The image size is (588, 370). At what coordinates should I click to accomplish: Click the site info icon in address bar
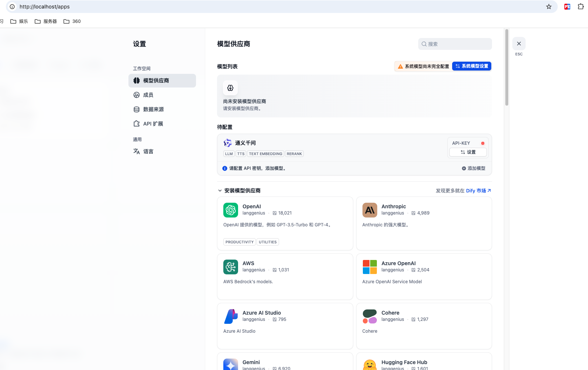point(12,7)
